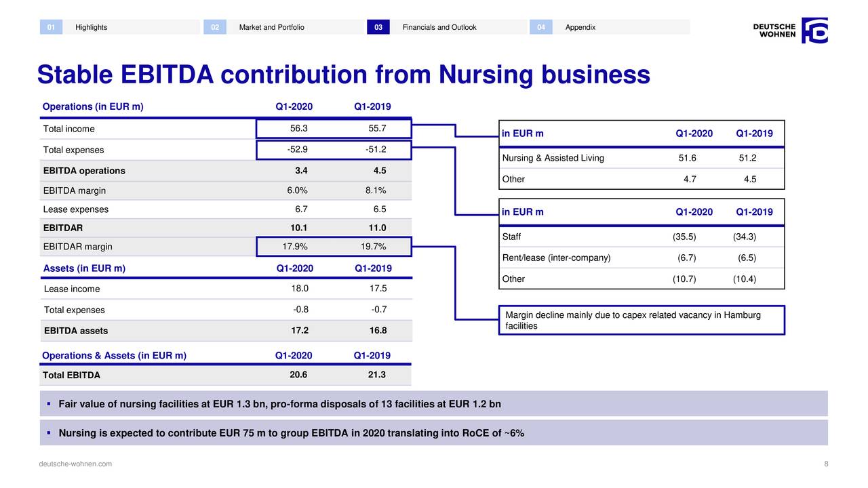Image resolution: width=868 pixels, height=488 pixels.
Task: Click the slide title about Nursing business
Action: 343,75
